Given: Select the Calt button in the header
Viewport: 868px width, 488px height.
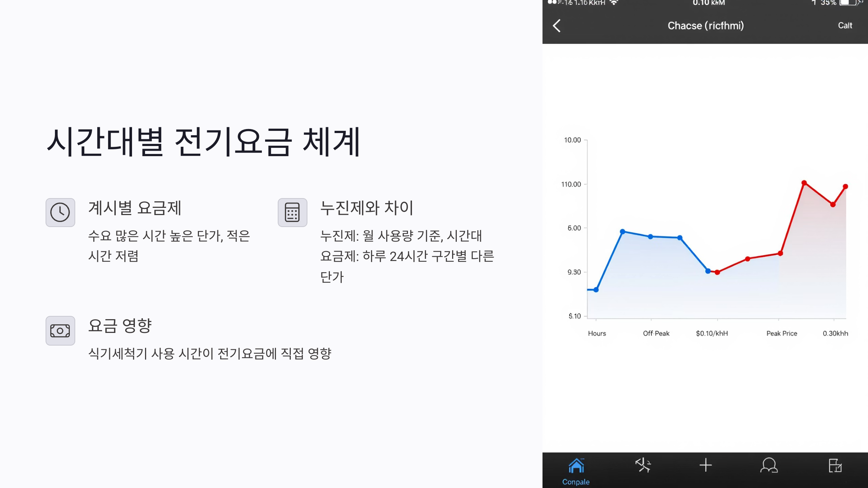Looking at the screenshot, I should tap(845, 25).
